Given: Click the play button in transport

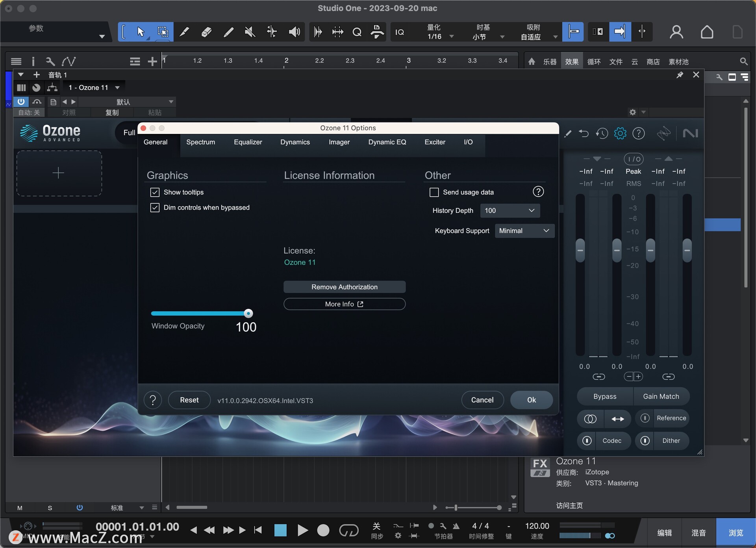Looking at the screenshot, I should click(302, 531).
